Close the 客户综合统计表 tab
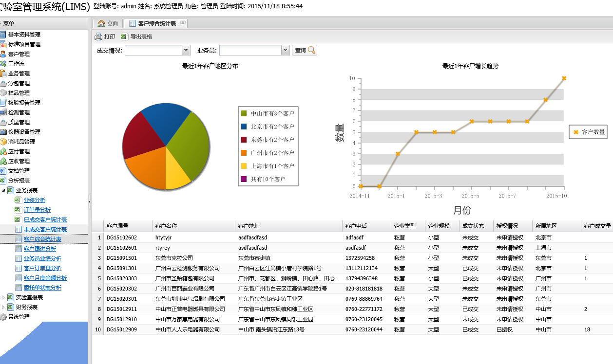 point(183,23)
